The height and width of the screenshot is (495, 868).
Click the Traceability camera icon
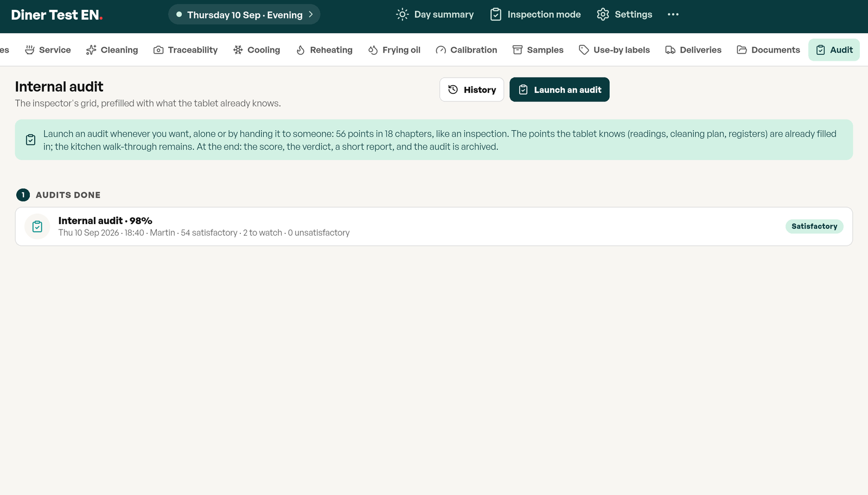click(x=158, y=50)
